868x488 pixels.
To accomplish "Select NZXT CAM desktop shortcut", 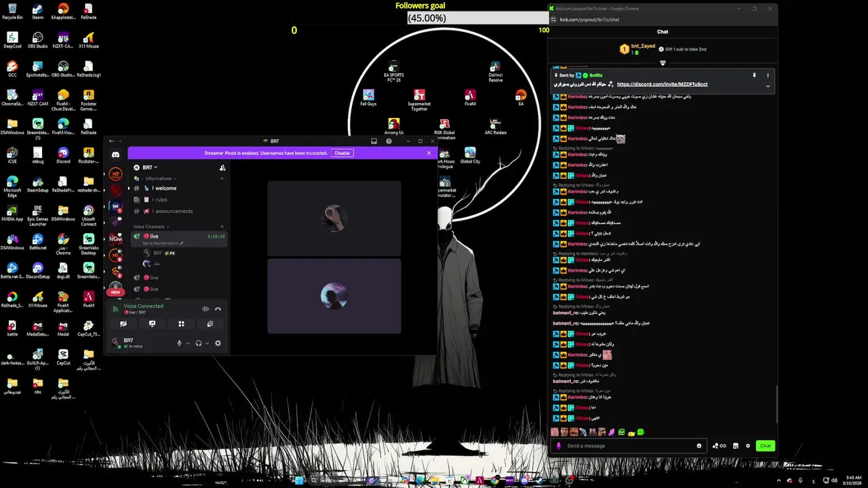I will pyautogui.click(x=38, y=98).
